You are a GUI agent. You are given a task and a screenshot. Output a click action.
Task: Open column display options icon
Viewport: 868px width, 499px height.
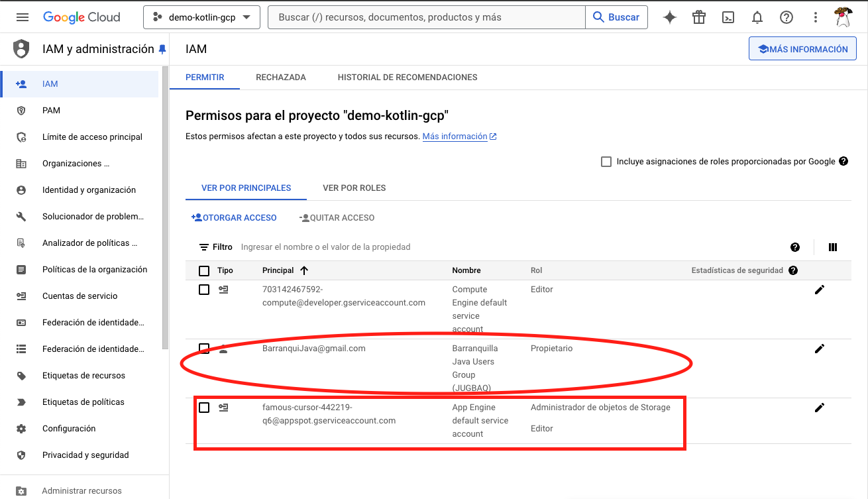(833, 247)
